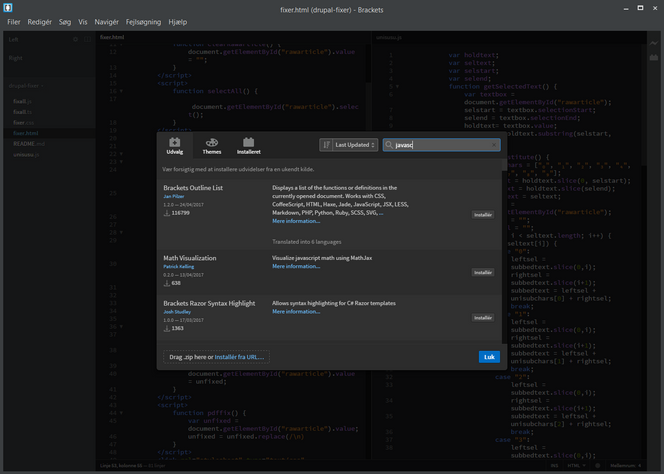Open the Navigér menu

point(107,22)
